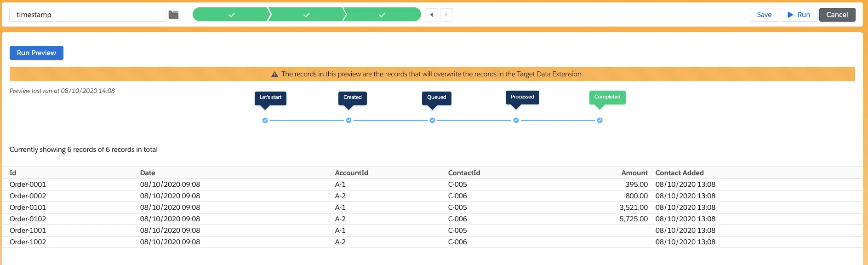The height and width of the screenshot is (265, 868).
Task: Click the Run Preview button
Action: [x=36, y=53]
